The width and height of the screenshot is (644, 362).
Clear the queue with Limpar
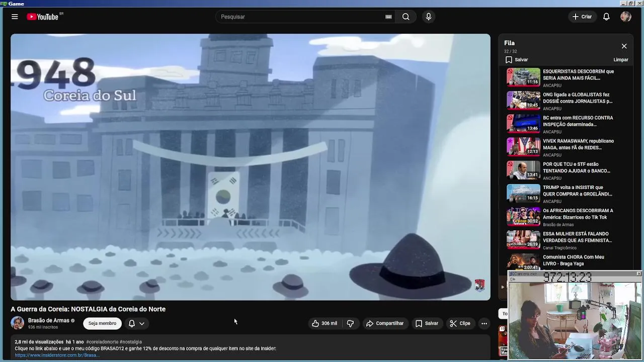pyautogui.click(x=620, y=60)
